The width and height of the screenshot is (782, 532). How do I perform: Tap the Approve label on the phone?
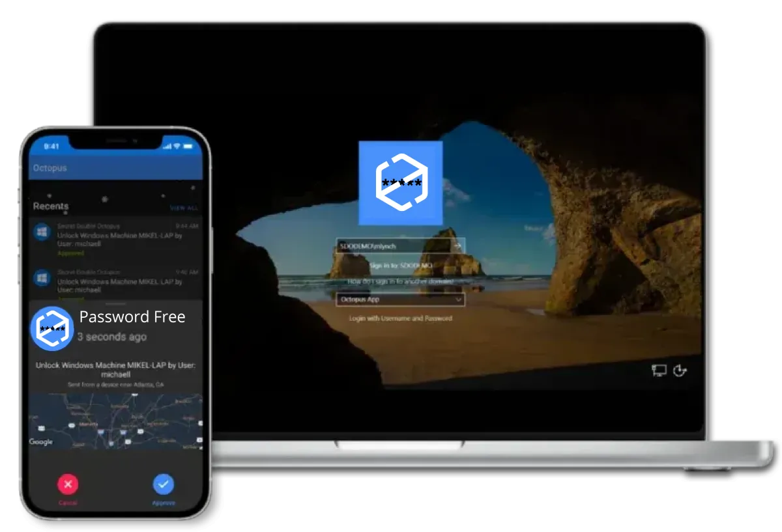tap(164, 503)
